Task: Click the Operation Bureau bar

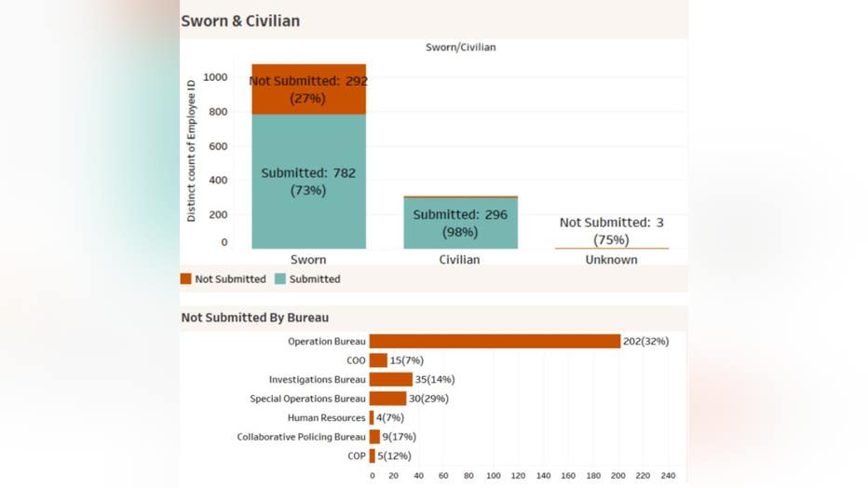Action: click(x=495, y=342)
